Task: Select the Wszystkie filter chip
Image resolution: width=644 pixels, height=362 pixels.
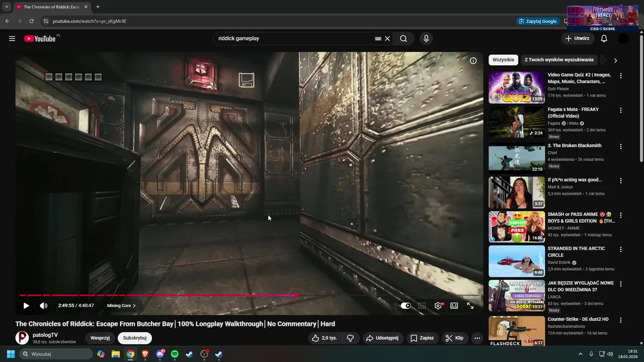Action: (503, 60)
